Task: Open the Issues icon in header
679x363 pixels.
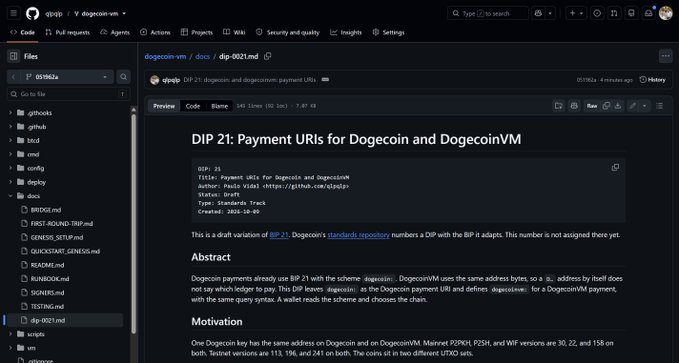Action: tap(597, 13)
